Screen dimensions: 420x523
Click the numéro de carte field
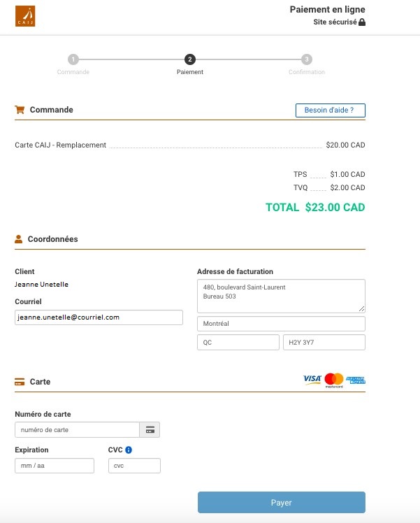(77, 429)
